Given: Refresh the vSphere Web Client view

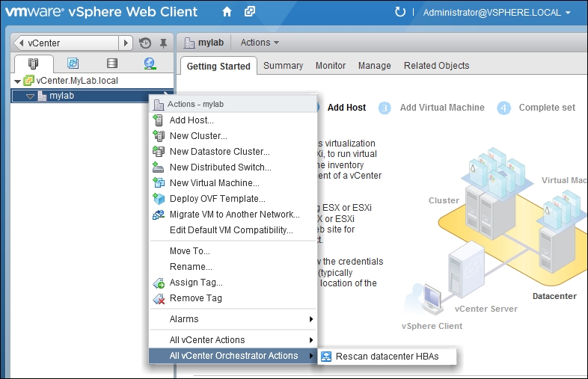Looking at the screenshot, I should pyautogui.click(x=400, y=12).
